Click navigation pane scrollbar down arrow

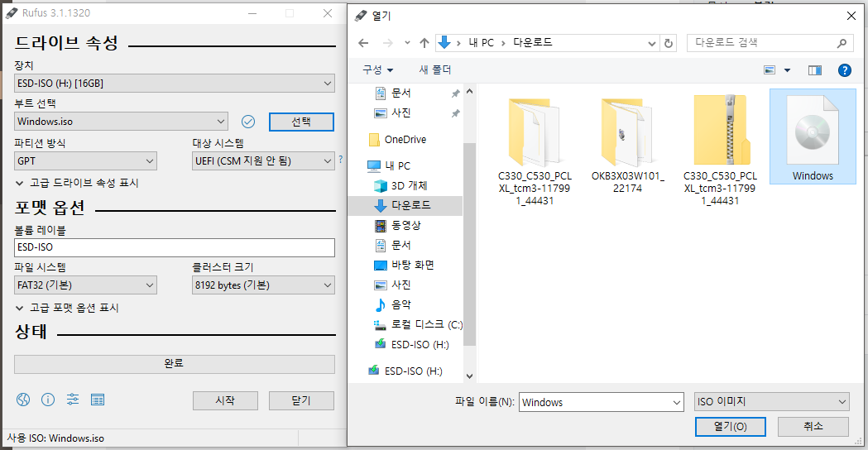pyautogui.click(x=469, y=376)
